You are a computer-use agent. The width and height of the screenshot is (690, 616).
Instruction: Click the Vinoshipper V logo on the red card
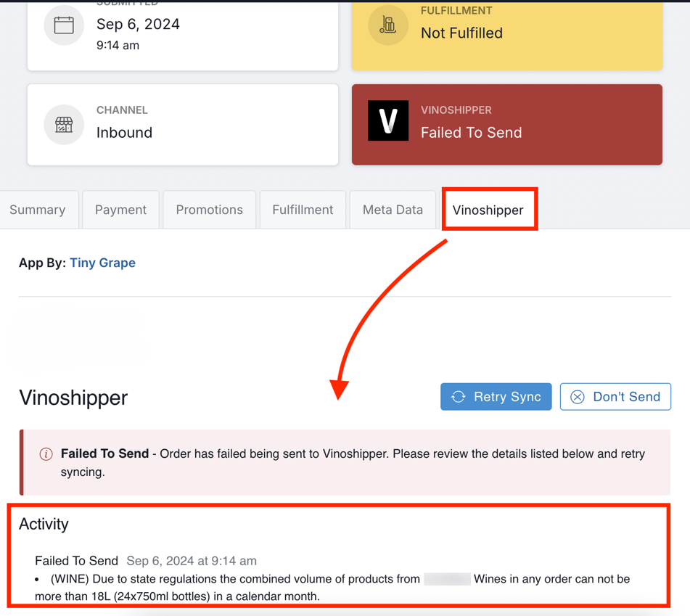[388, 120]
